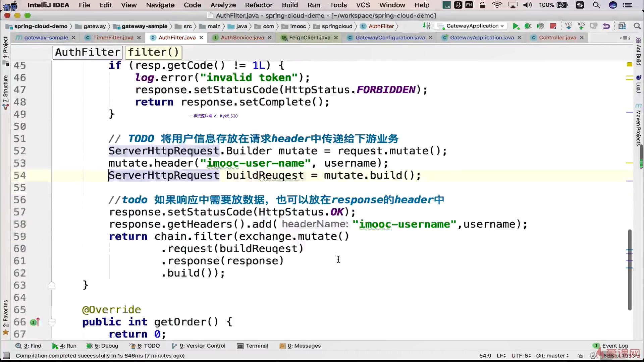
Task: Open Project Structure icon
Action: coord(622,26)
